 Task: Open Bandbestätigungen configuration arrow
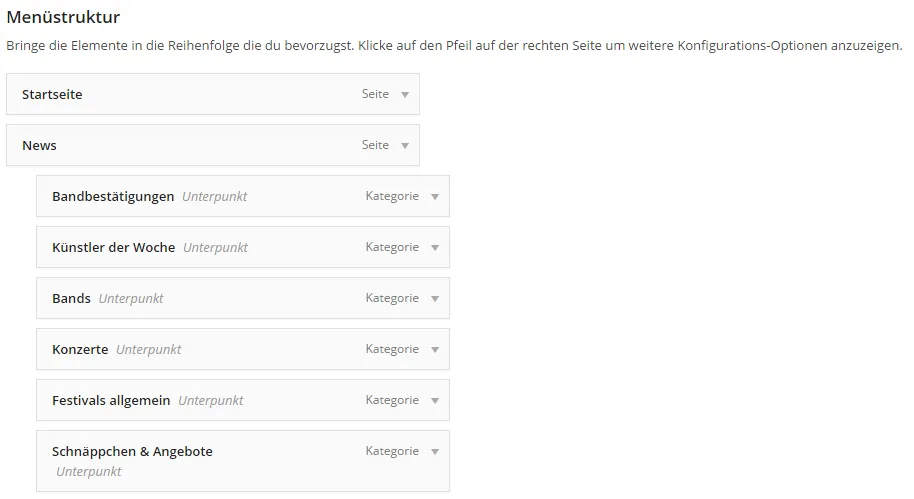coord(435,196)
